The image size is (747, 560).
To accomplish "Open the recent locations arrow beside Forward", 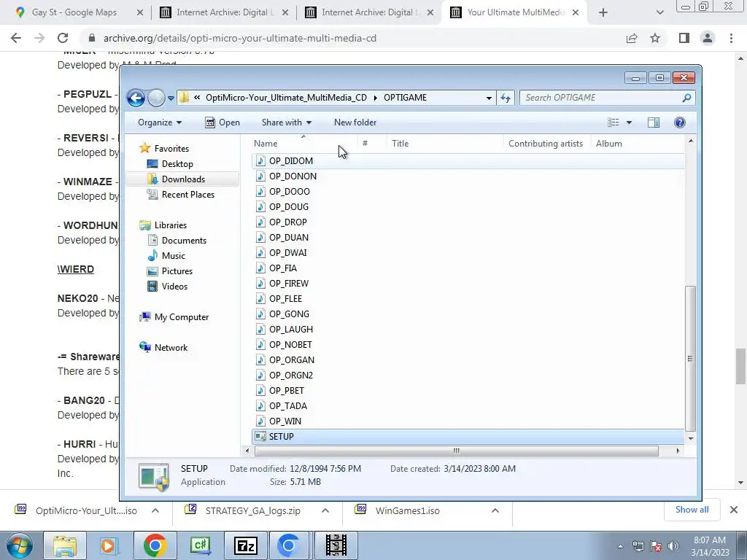I will [171, 98].
